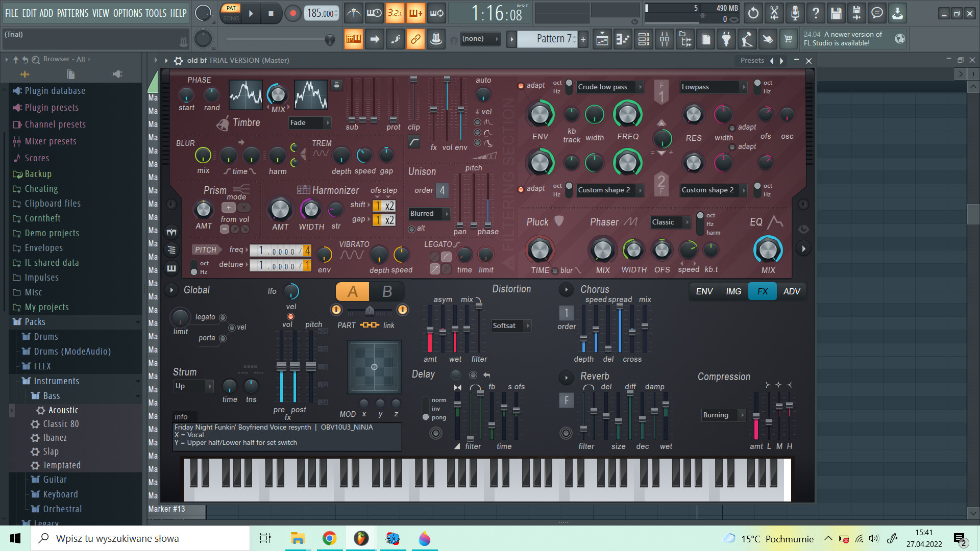This screenshot has height=551, width=980.
Task: Open the Blurred unison type dropdown
Action: coord(429,213)
